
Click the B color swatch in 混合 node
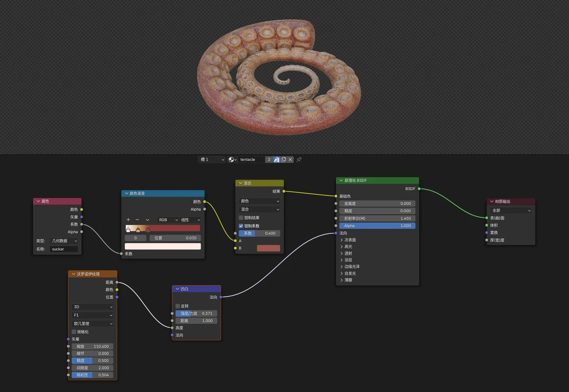coord(268,248)
